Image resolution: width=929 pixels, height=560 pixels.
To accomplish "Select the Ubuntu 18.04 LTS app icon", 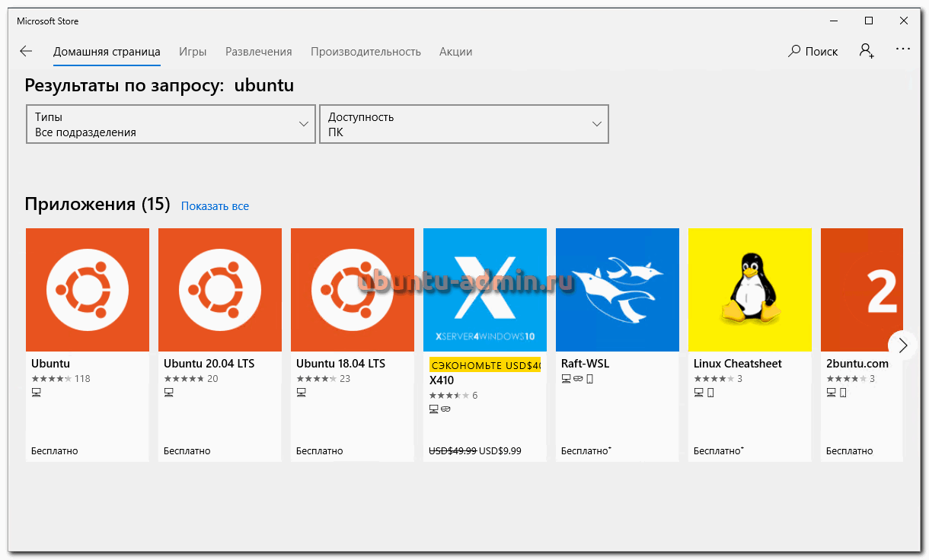I will pyautogui.click(x=353, y=290).
